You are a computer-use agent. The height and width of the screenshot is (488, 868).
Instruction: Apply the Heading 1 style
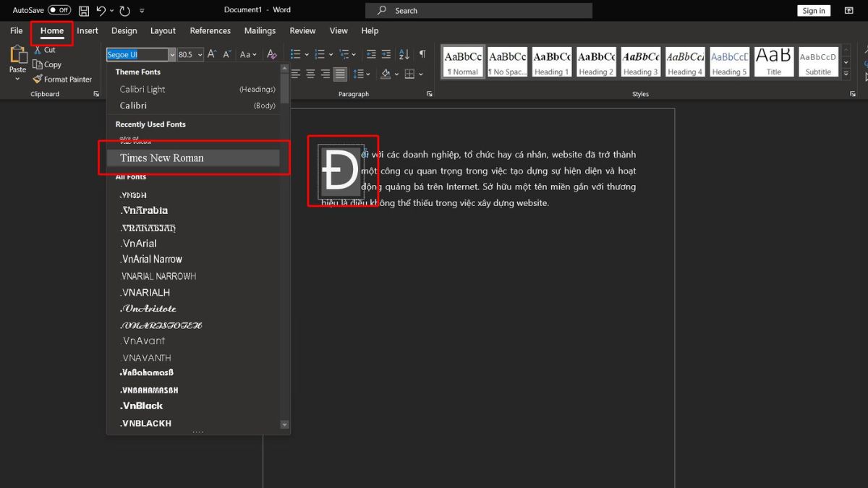(551, 62)
